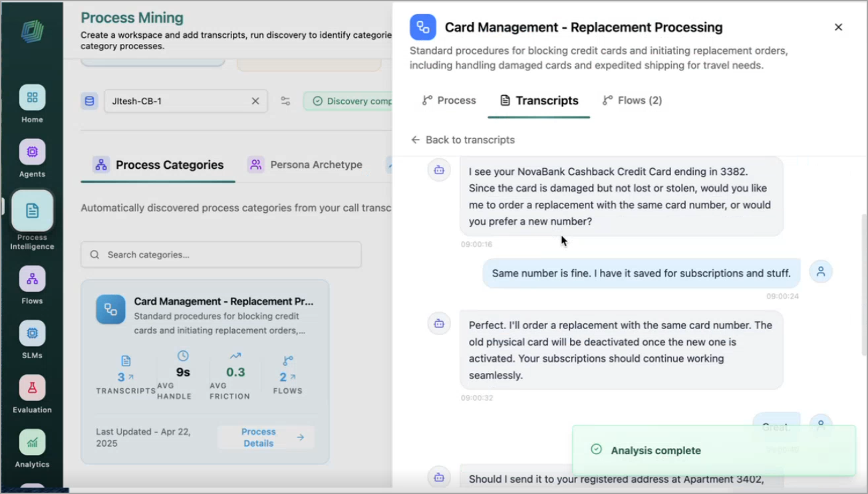Switch to the Process tab

point(449,100)
